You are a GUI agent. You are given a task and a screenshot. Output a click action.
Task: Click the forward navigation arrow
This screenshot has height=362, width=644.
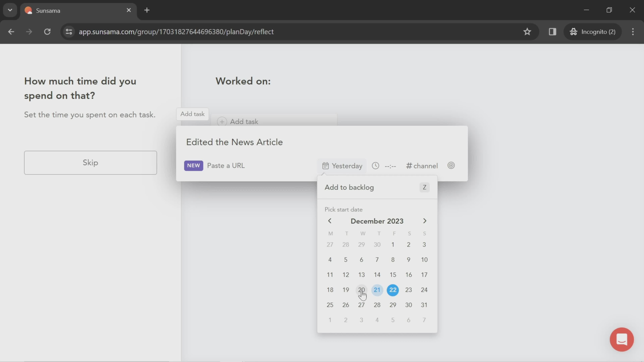tap(29, 32)
